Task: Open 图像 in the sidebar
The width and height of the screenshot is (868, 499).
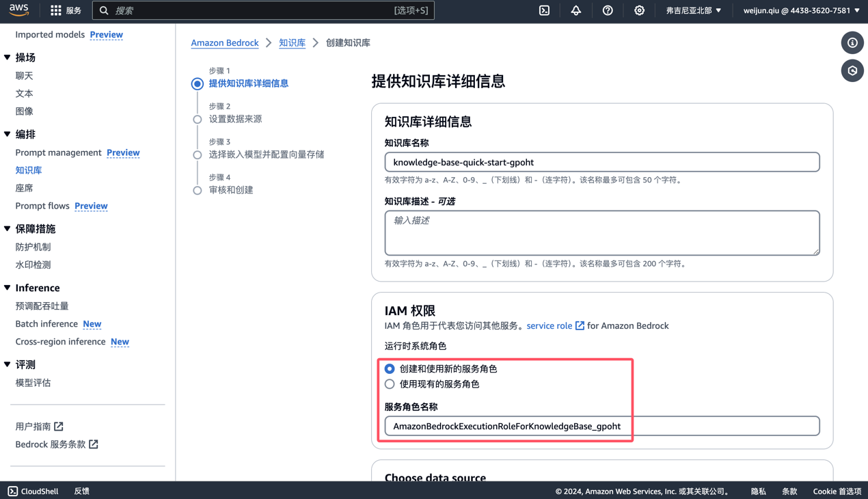Action: (x=25, y=111)
